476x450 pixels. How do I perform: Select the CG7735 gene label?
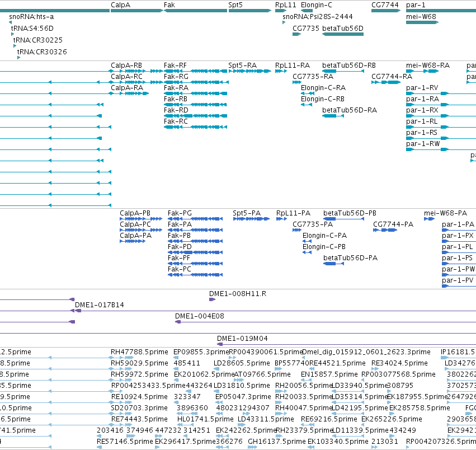tap(306, 28)
